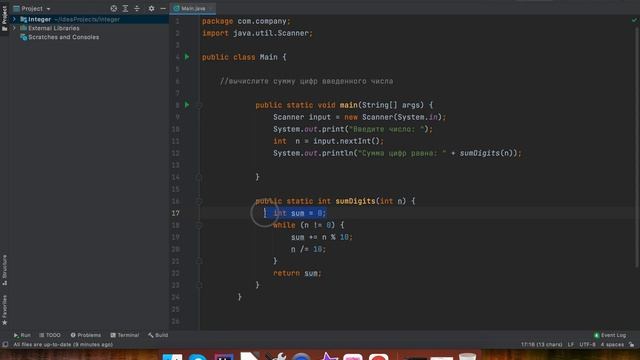Change line separator LF in status bar

571,344
